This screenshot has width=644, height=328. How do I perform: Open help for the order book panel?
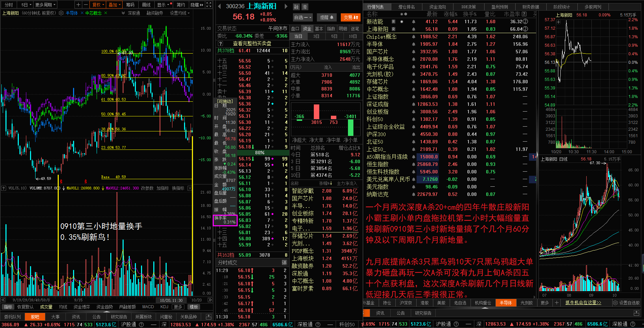coord(221,44)
